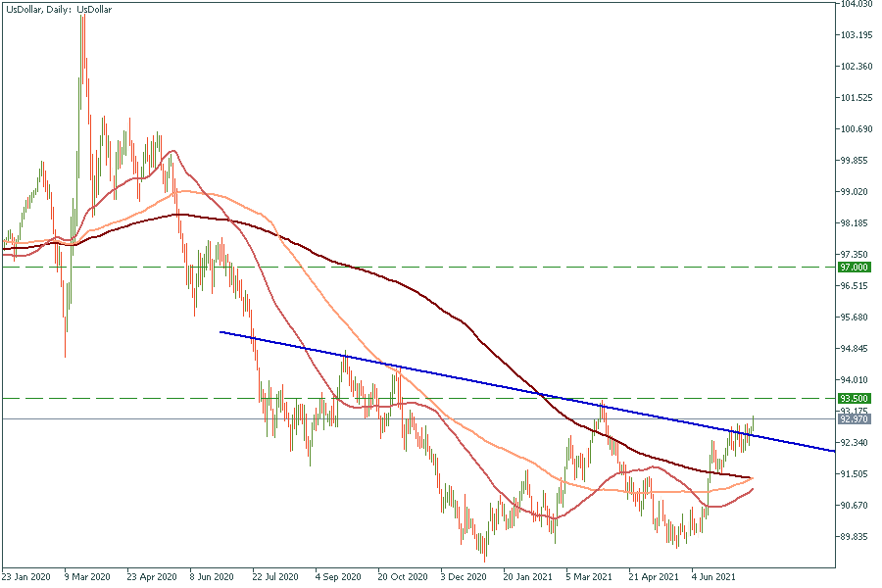The height and width of the screenshot is (588, 882).
Task: Click the 4 Jun 2021 date label
Action: 713,578
